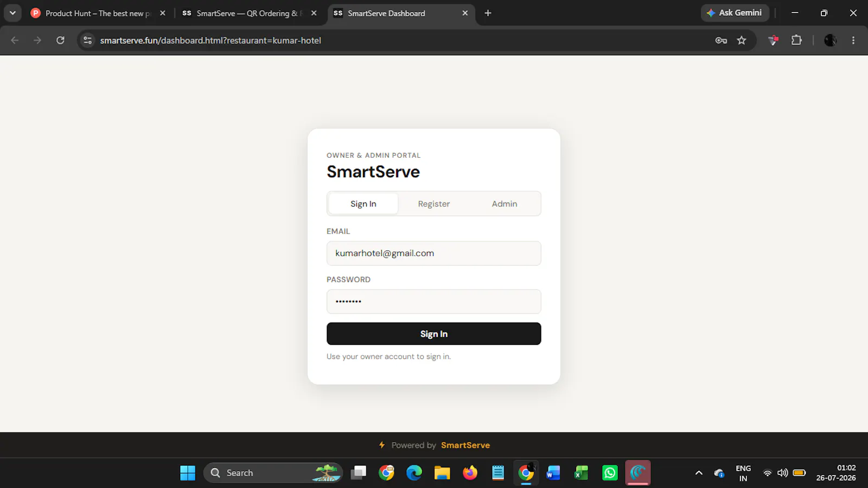Launch Microsoft Edge from the taskbar

tap(414, 473)
